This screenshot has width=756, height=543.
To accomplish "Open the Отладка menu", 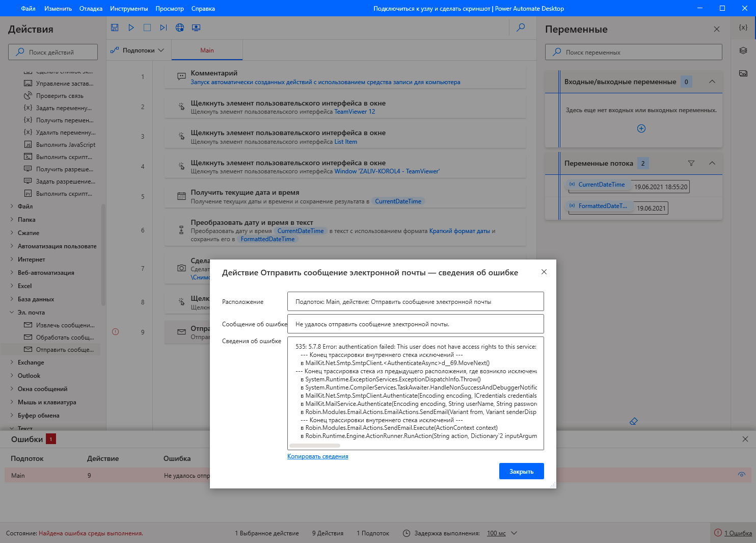I will tap(91, 9).
